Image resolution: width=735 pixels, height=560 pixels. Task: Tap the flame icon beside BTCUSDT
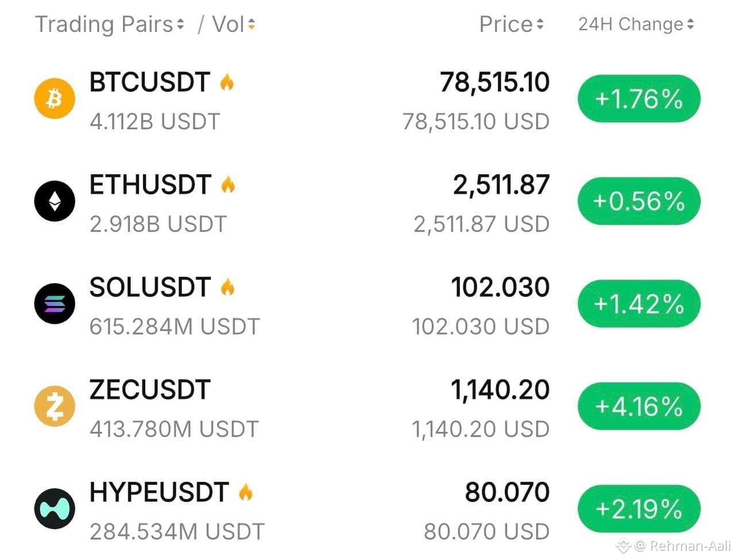[227, 83]
